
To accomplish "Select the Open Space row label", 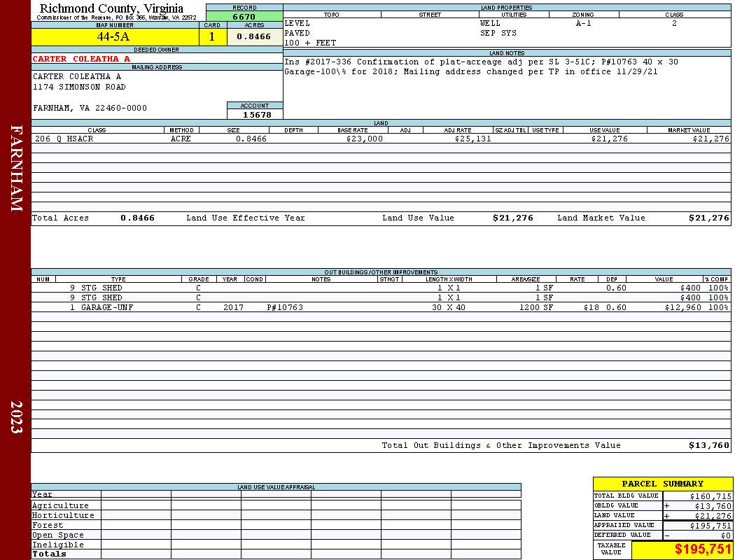I will 58,535.
